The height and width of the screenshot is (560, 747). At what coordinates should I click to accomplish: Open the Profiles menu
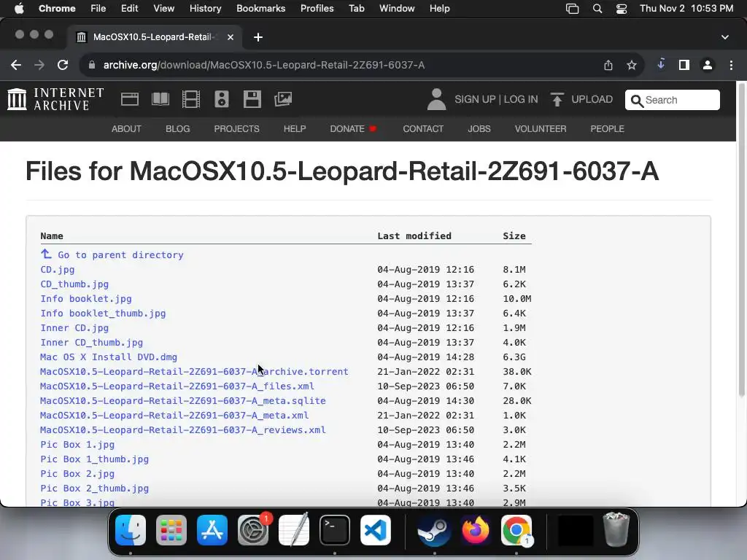click(x=317, y=9)
